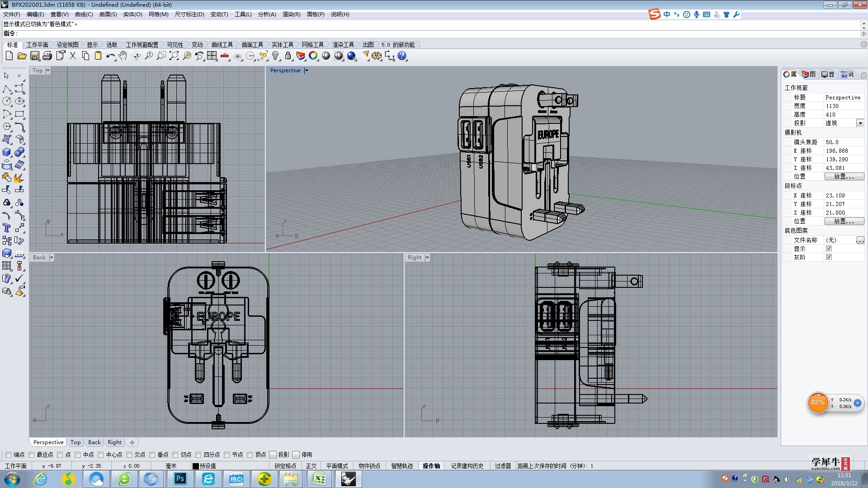Screen dimensions: 868x488
Task: Toggle 物件锁点 in the status bar
Action: click(369, 466)
